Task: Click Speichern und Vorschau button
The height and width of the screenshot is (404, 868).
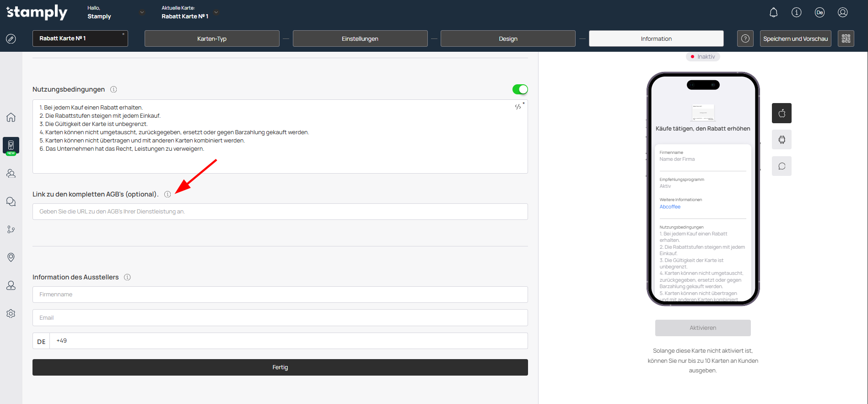Action: click(795, 38)
